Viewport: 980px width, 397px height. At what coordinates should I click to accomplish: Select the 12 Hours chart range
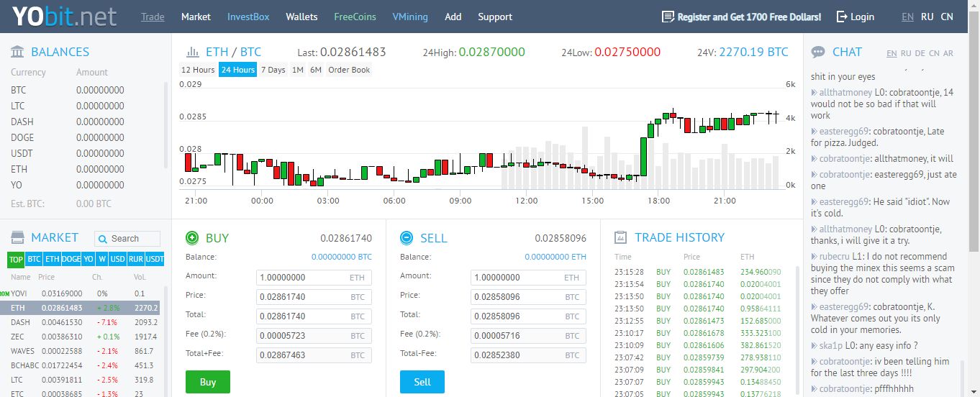[198, 70]
